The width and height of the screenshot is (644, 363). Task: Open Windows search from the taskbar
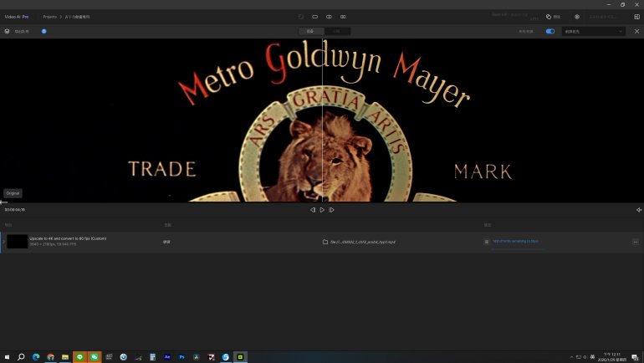(21, 357)
